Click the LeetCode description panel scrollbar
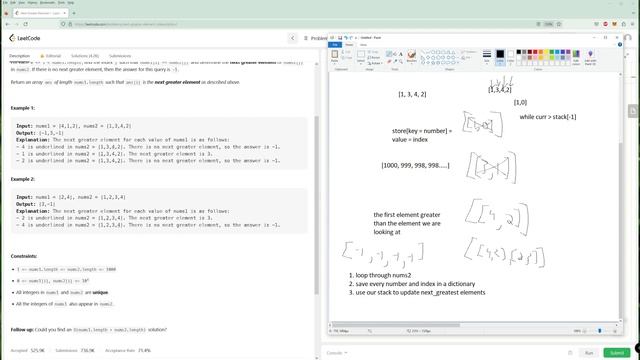 [316, 204]
